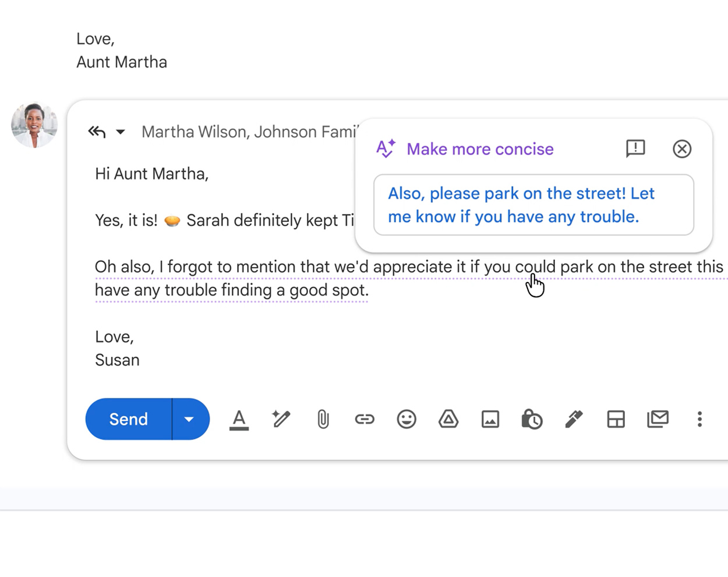Click the reply arrow icon
The height and width of the screenshot is (577, 728).
click(x=96, y=132)
